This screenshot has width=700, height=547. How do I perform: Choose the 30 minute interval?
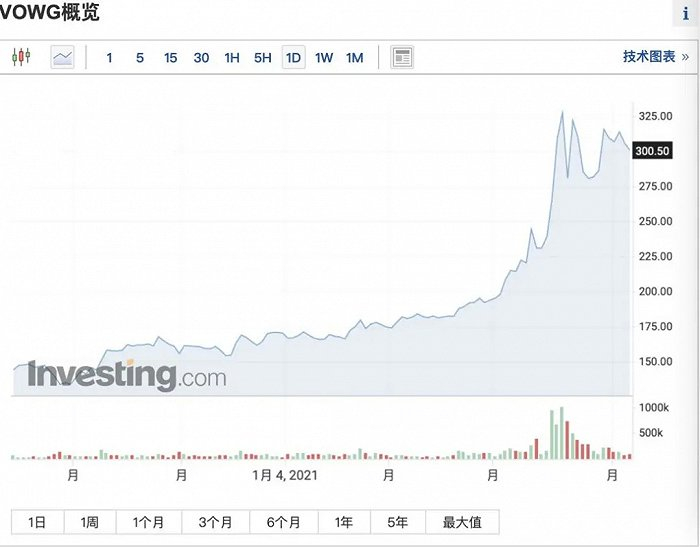(x=201, y=57)
